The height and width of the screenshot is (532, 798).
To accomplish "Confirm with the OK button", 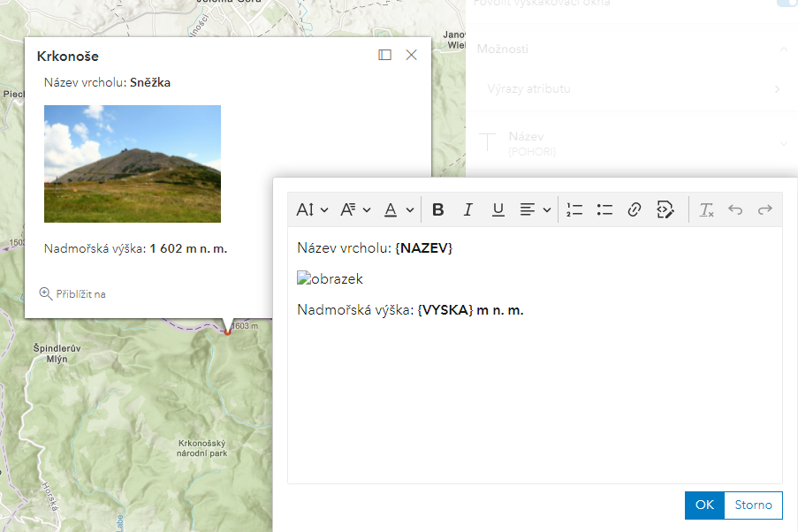I will [704, 505].
